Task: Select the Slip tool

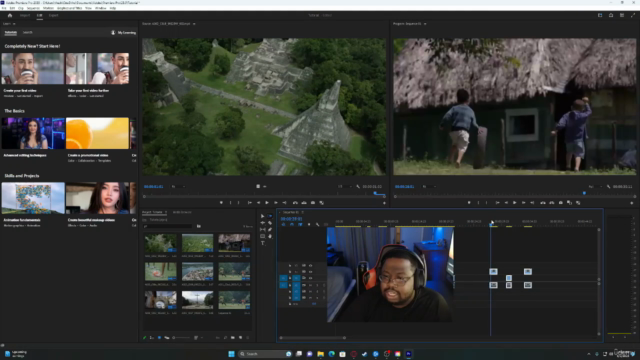Action: [262, 229]
